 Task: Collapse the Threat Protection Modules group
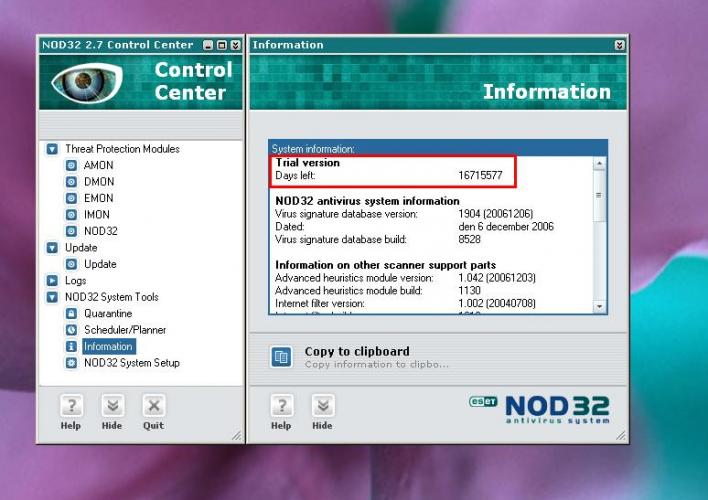52,149
